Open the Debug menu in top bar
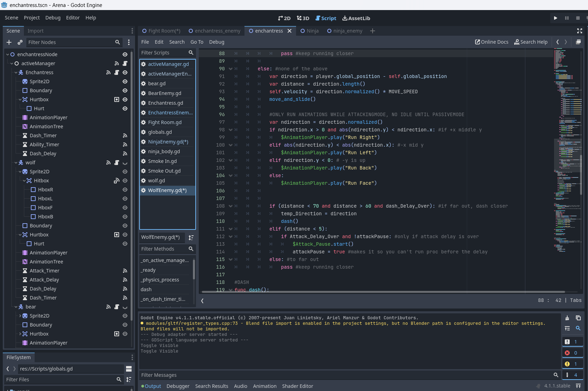588x391 pixels. click(53, 18)
